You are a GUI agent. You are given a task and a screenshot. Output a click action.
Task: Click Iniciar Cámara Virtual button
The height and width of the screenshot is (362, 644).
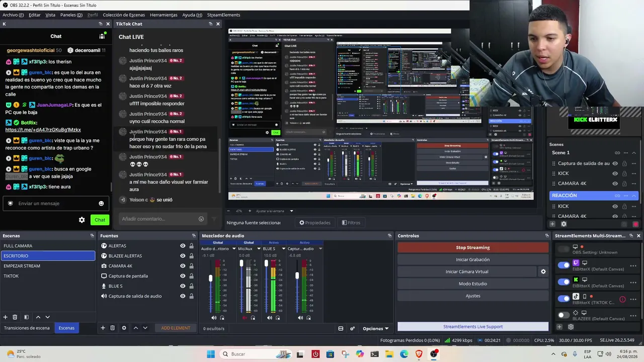click(467, 271)
